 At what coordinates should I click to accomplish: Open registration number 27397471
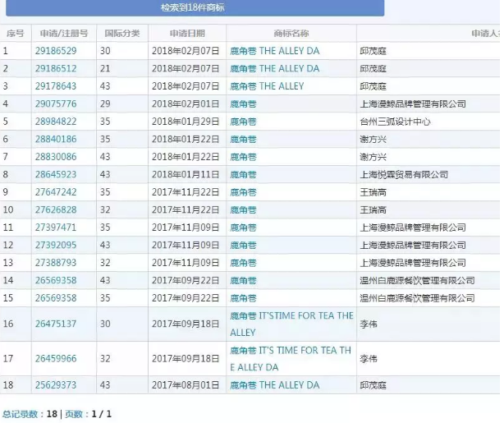click(x=56, y=228)
